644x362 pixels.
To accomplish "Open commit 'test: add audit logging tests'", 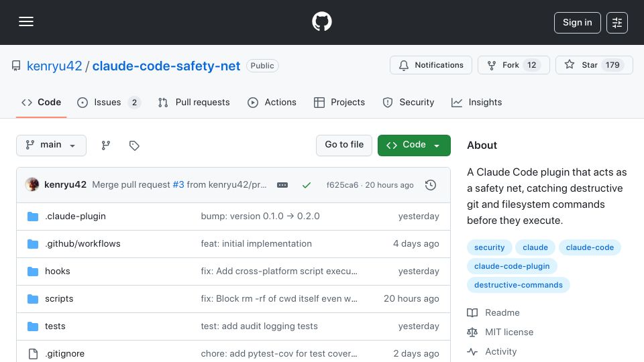I will tap(259, 326).
